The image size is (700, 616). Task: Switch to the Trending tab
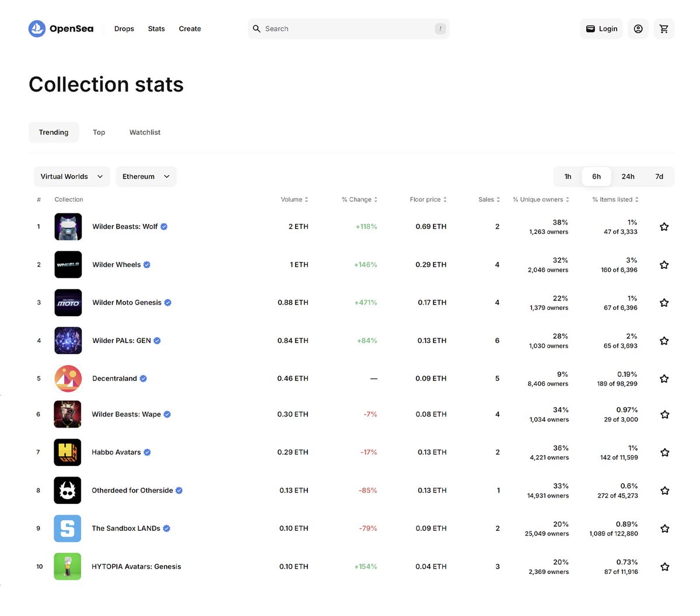click(54, 132)
